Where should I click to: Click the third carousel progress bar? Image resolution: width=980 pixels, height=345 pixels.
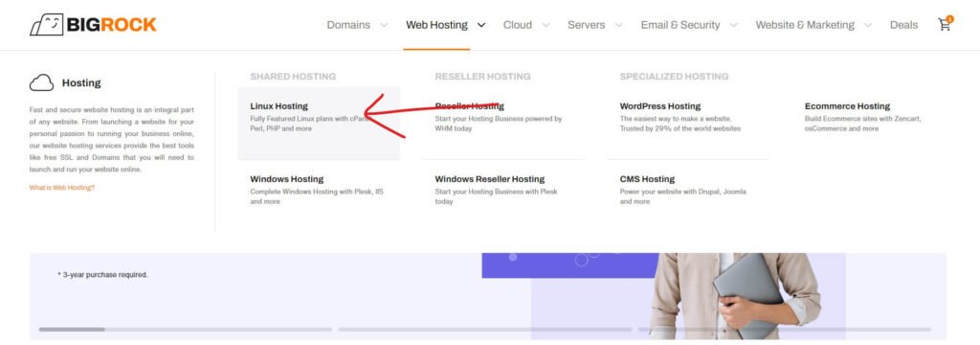tap(785, 329)
